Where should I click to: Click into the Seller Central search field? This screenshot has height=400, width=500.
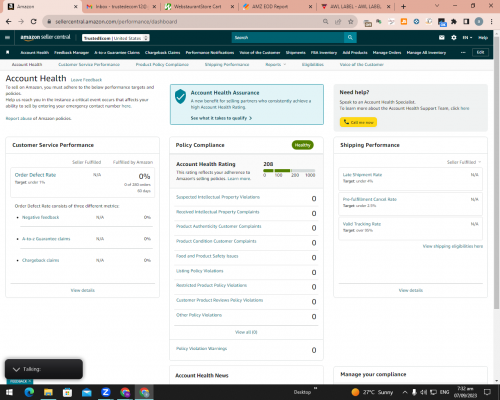coord(288,38)
